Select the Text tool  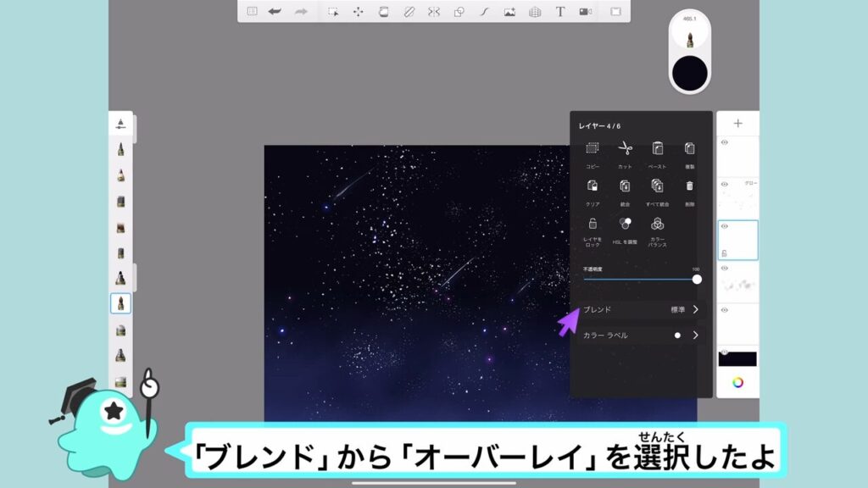click(559, 12)
